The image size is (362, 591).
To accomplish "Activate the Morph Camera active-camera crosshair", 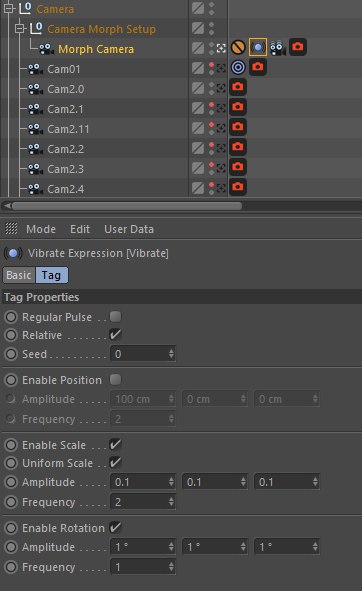I will point(221,48).
